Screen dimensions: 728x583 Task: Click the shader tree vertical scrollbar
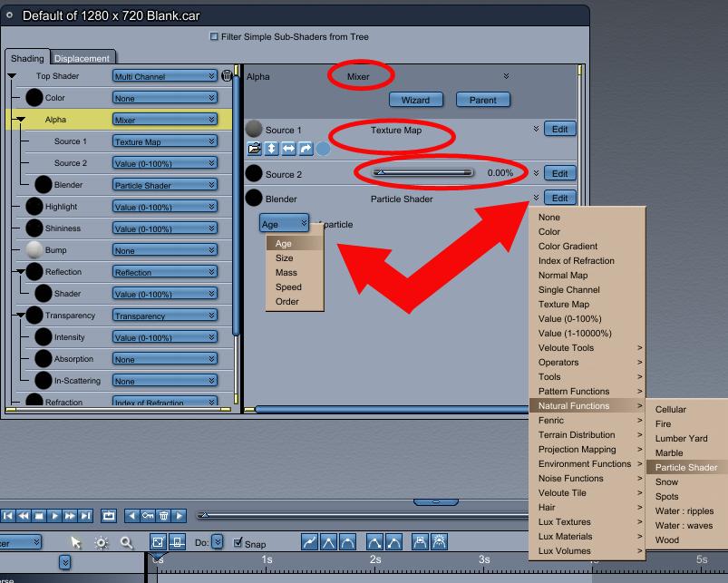click(x=236, y=204)
